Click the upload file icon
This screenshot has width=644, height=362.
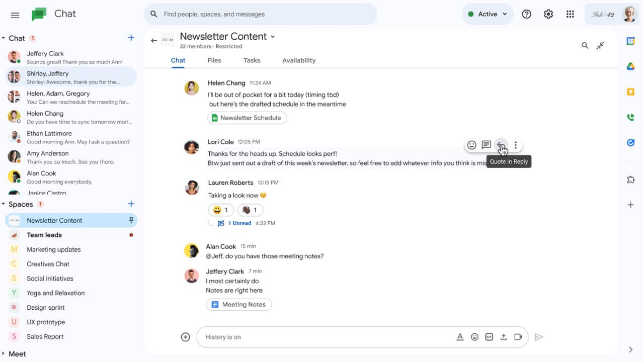click(504, 337)
